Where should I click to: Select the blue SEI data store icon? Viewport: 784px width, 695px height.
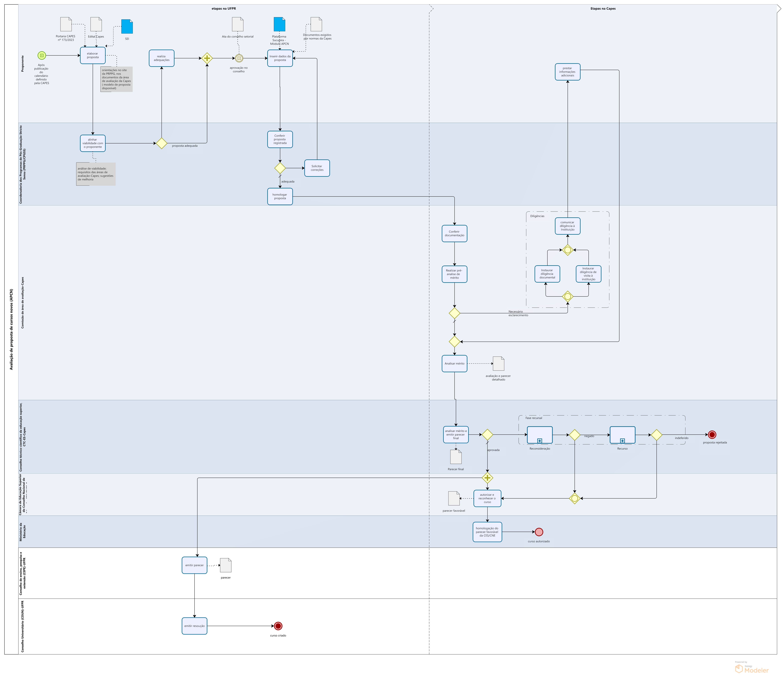click(x=127, y=26)
